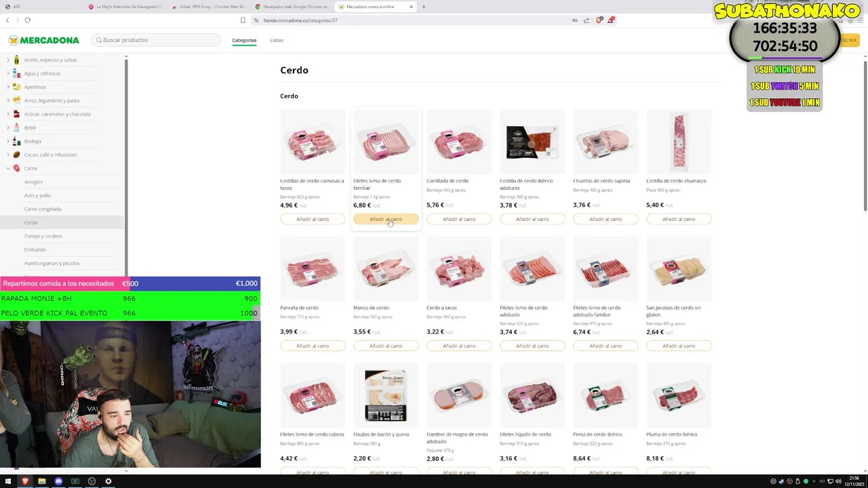Add Manos de cerdo to cart

pyautogui.click(x=386, y=346)
